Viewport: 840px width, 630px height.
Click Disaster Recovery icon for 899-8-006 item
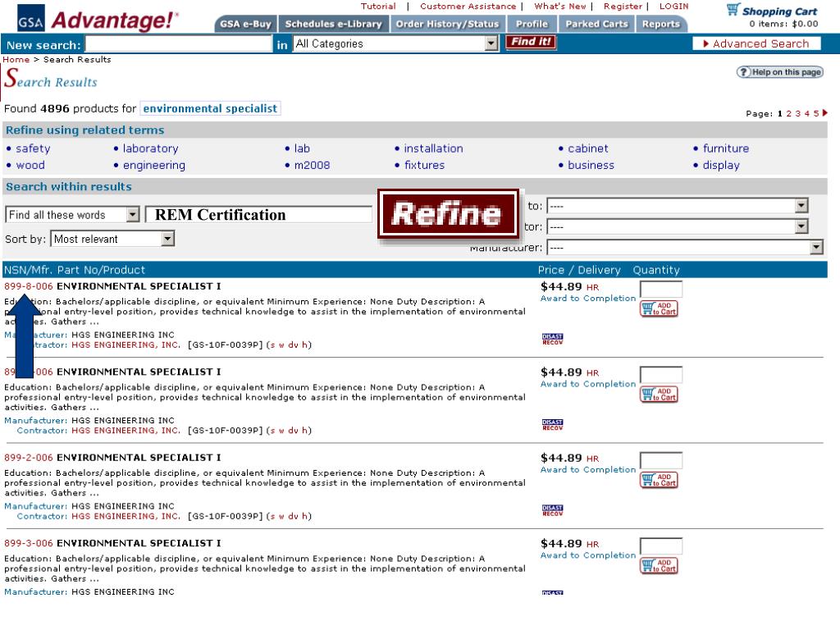552,339
